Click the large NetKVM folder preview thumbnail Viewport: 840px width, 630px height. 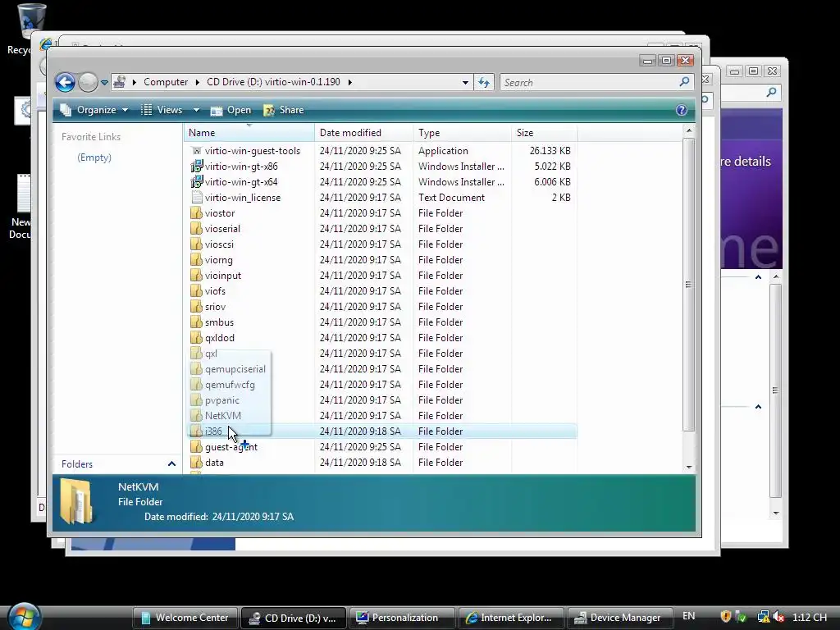75,501
